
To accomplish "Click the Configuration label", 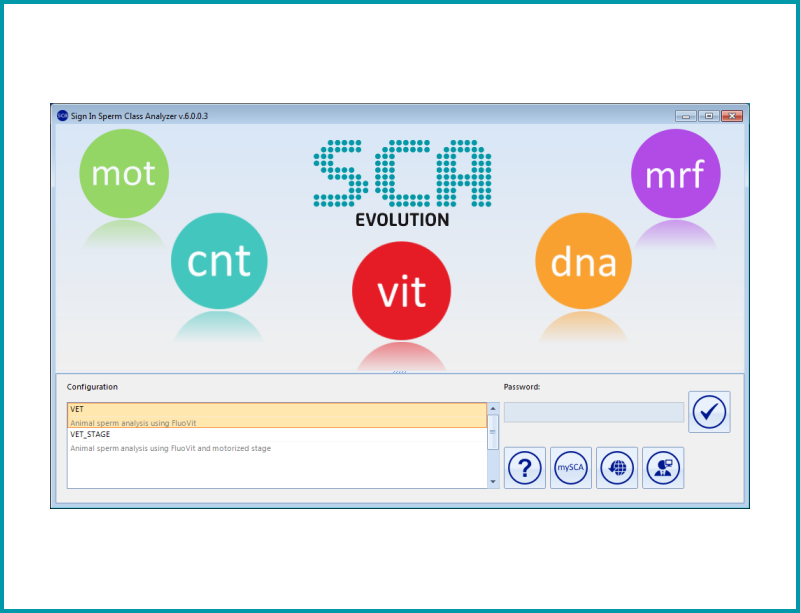I will click(92, 387).
